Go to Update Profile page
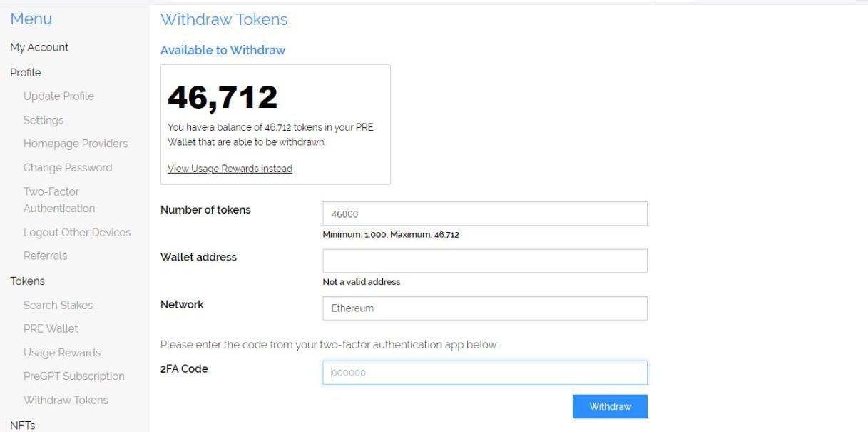Viewport: 868px width, 432px height. [58, 96]
